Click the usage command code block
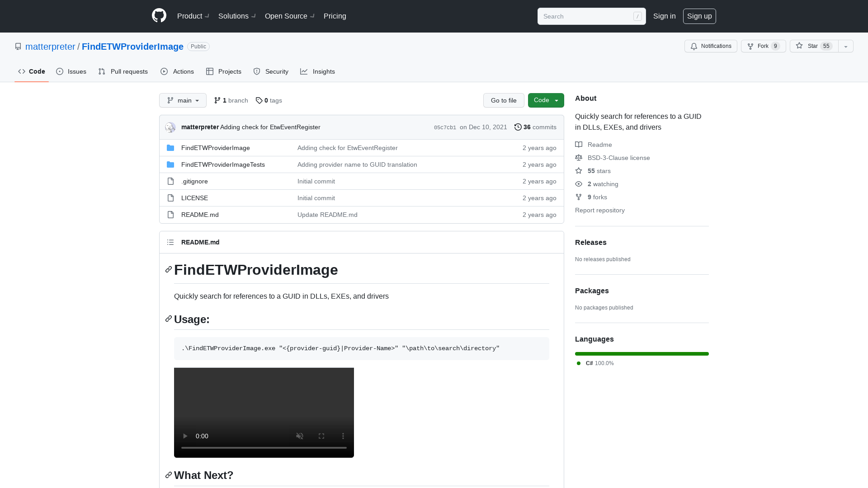Screen dimensions: 868x488 pos(362,348)
